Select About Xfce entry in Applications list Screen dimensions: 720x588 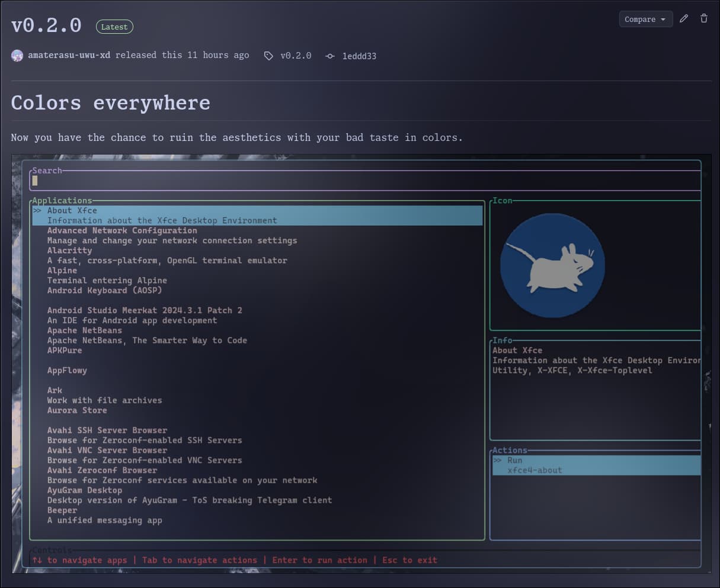pyautogui.click(x=258, y=215)
